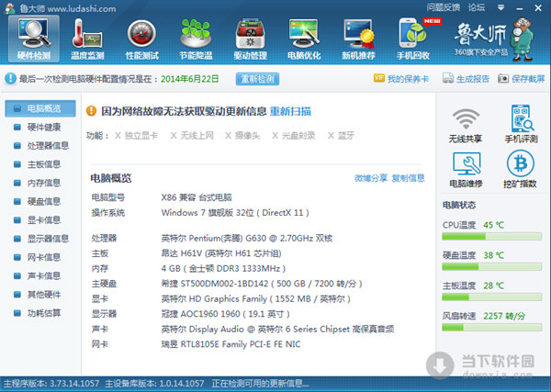The image size is (551, 392).
Task: Open the title bar dropdown menu arrow
Action: point(501,7)
